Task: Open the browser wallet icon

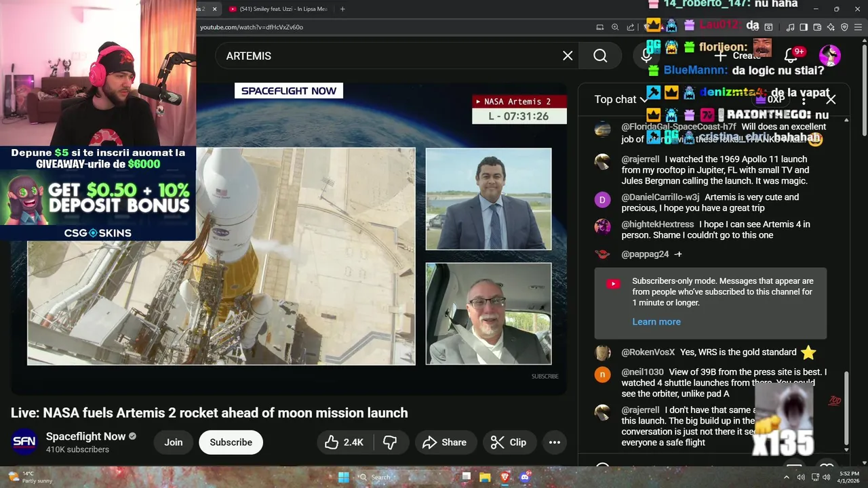Action: tap(817, 27)
